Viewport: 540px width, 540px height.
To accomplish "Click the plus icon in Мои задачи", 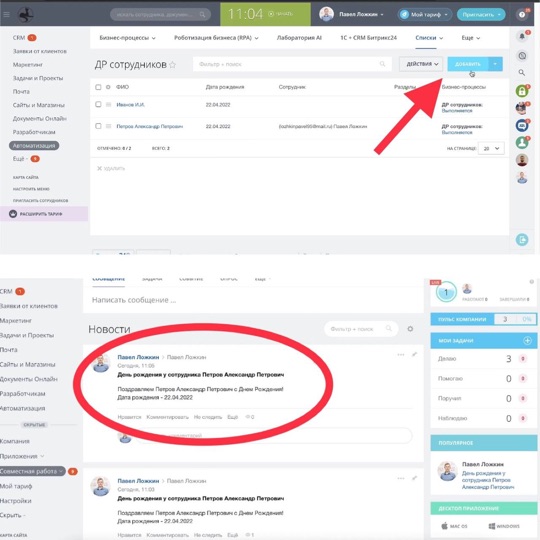I will pyautogui.click(x=527, y=341).
